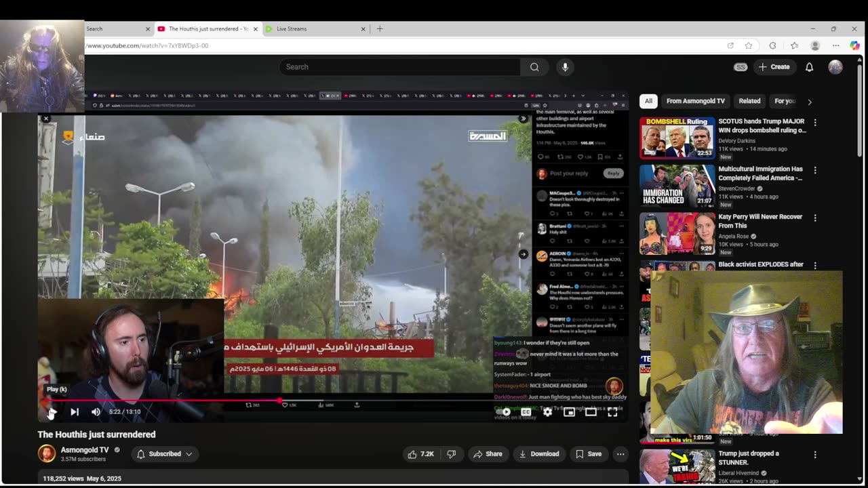Enter fullscreen mode

tap(612, 411)
